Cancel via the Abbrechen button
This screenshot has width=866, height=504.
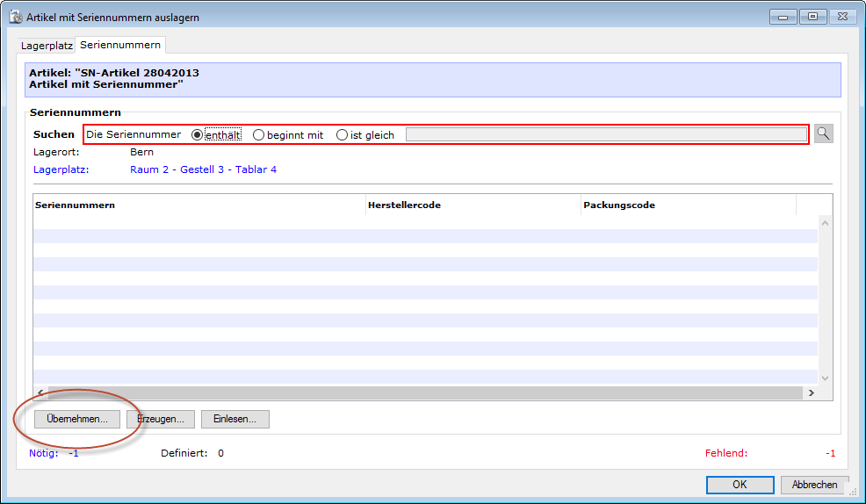click(814, 485)
